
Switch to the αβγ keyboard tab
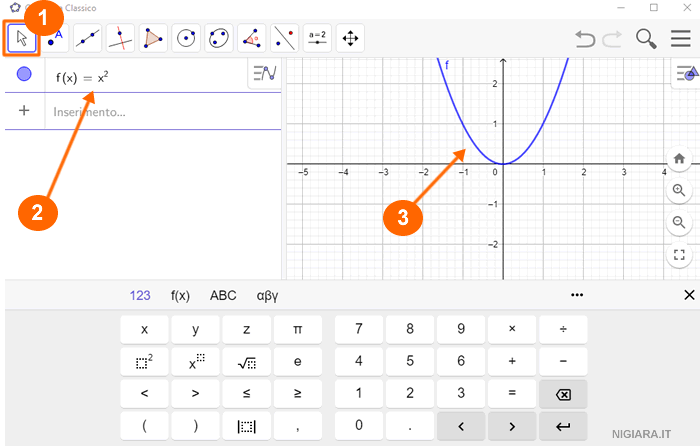tap(267, 296)
